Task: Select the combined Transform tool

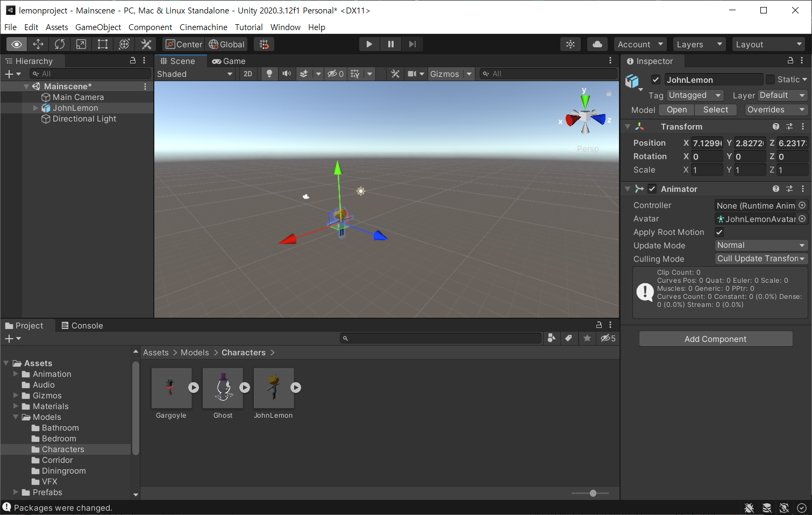Action: tap(124, 44)
